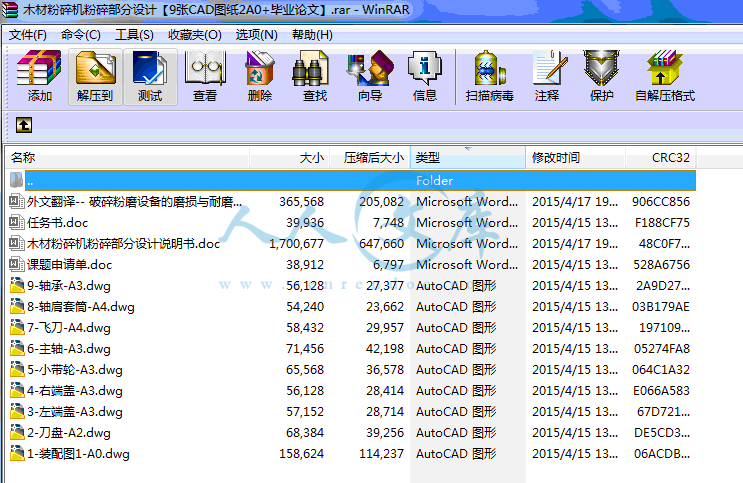Screen dimensions: 743x483
Task: Click the Comment (注释) icon
Action: tap(548, 68)
